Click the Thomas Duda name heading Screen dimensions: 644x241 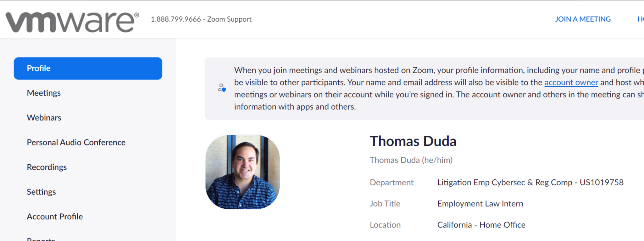(413, 141)
